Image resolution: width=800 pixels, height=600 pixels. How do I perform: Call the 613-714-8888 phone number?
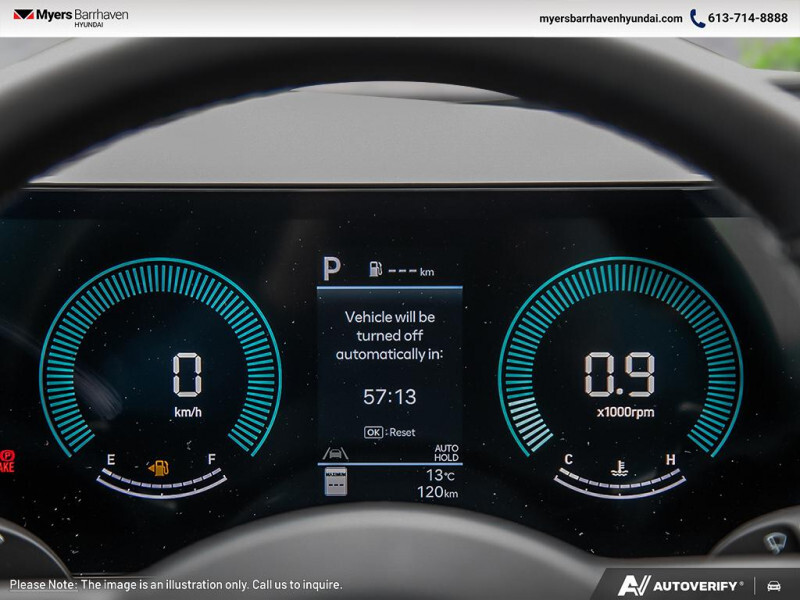(x=748, y=18)
